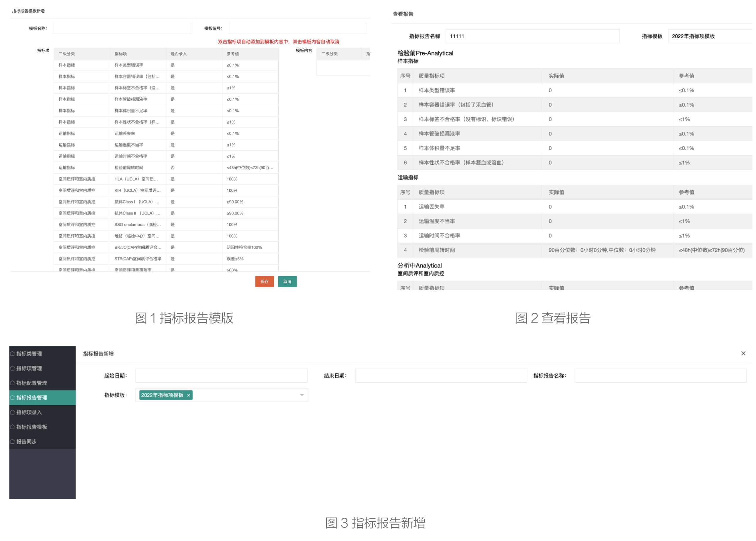Click the 参考值 column header in template table
The image size is (756, 541).
250,54
